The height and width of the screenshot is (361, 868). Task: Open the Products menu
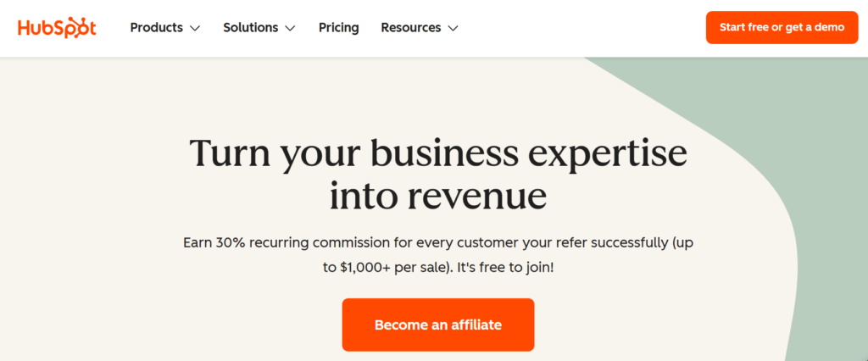[x=157, y=27]
